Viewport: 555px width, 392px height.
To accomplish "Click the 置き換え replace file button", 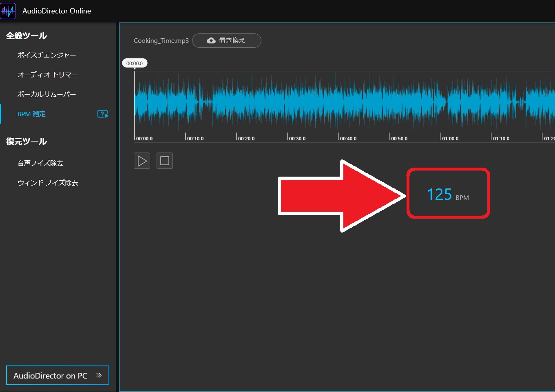I will coord(227,40).
